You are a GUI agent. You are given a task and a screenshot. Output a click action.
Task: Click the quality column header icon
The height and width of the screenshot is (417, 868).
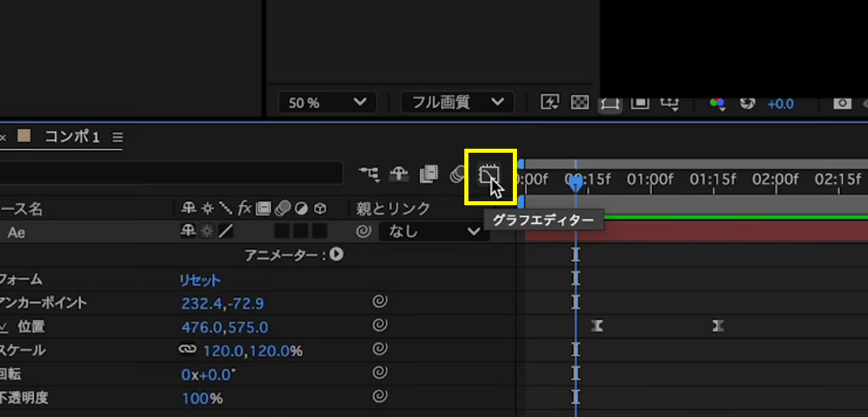click(x=226, y=208)
